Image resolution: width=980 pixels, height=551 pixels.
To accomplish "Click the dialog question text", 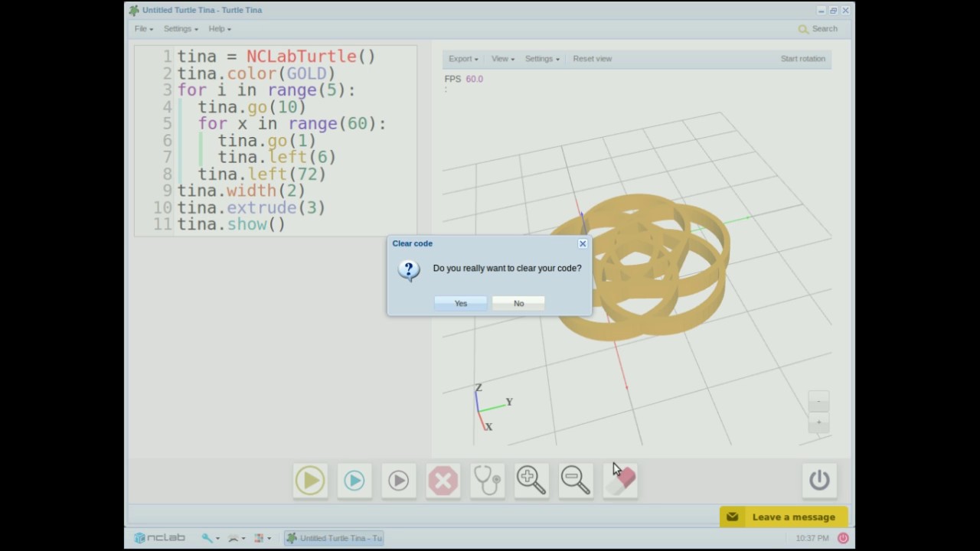I will (507, 268).
